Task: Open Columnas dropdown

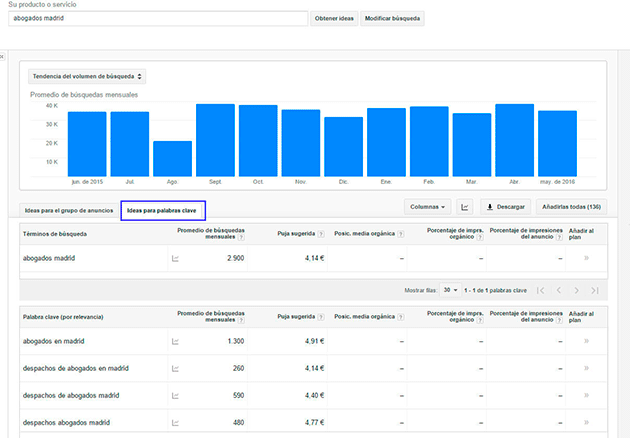Action: [428, 207]
